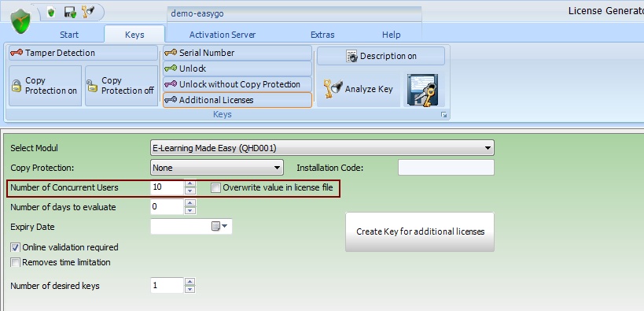Click the Number of days to evaluate field
This screenshot has width=644, height=311.
pos(167,206)
